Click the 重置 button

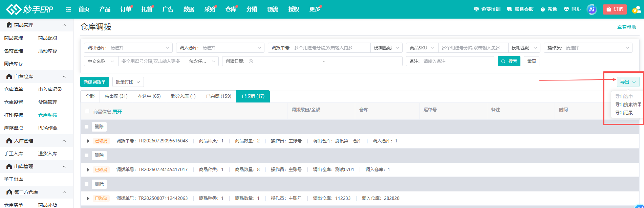coord(532,61)
